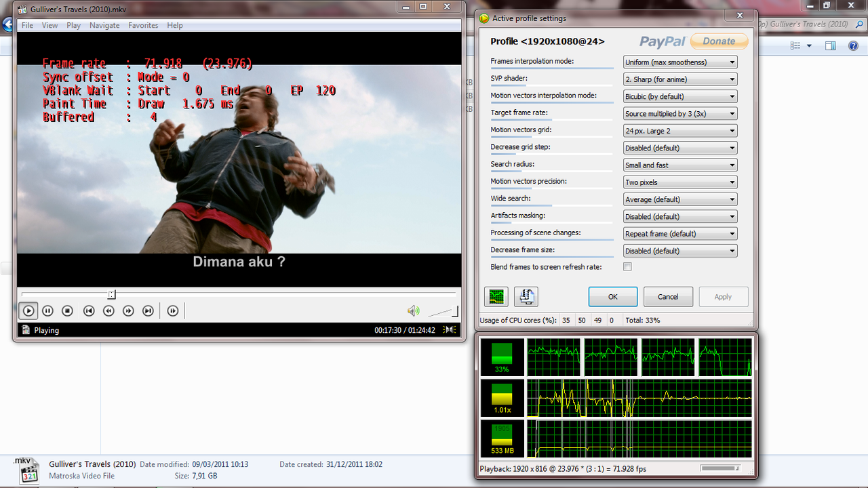Click the SVP icon in dialog title bar
The width and height of the screenshot is (868, 488).
point(484,18)
